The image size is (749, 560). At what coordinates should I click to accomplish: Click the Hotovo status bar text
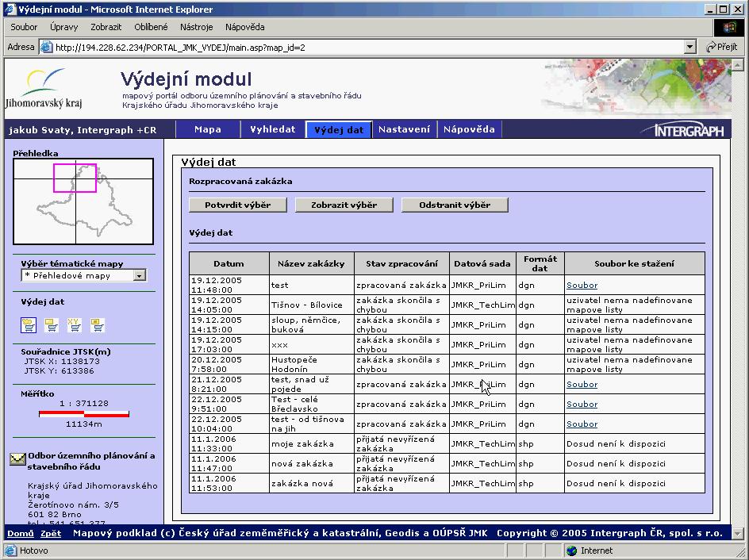34,550
